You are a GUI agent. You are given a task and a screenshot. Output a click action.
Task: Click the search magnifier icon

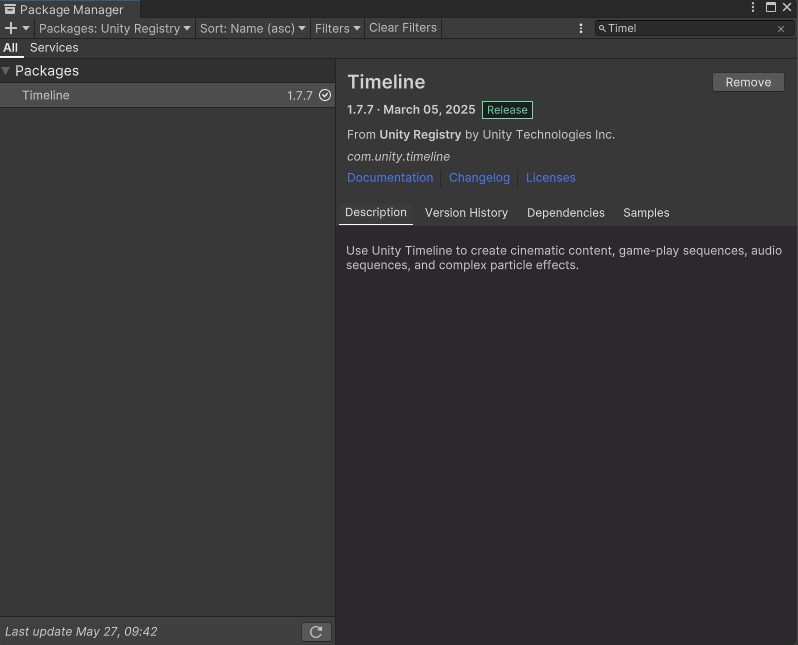pos(602,29)
